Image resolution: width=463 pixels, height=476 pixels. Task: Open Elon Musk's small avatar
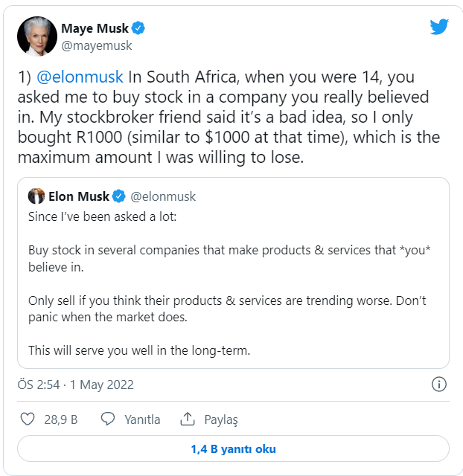[36, 196]
